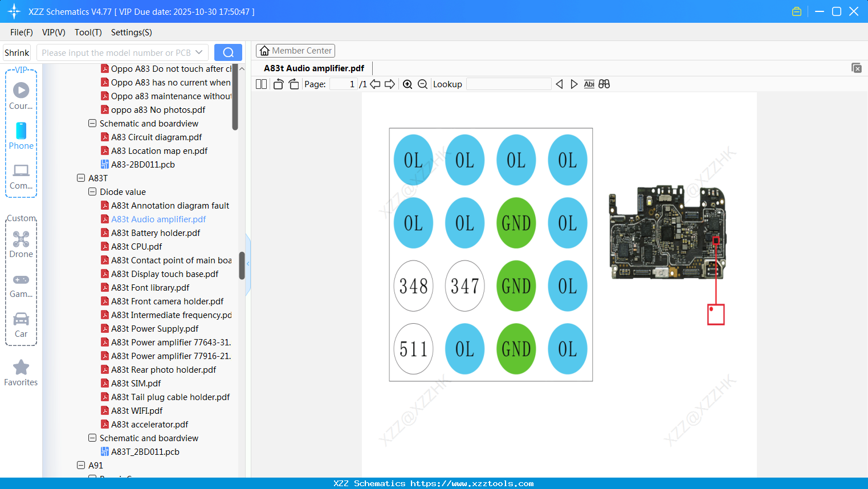The height and width of the screenshot is (489, 868).
Task: Toggle whole-word match Abi icon
Action: coord(589,84)
